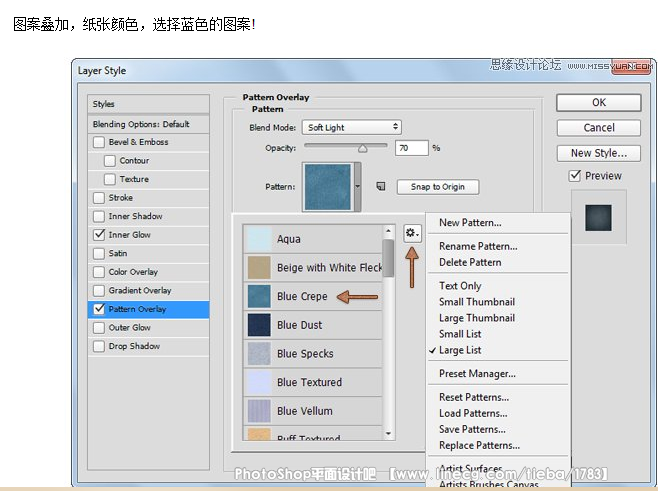
Task: Choose Save Patterns... menu entry
Action: click(x=472, y=429)
